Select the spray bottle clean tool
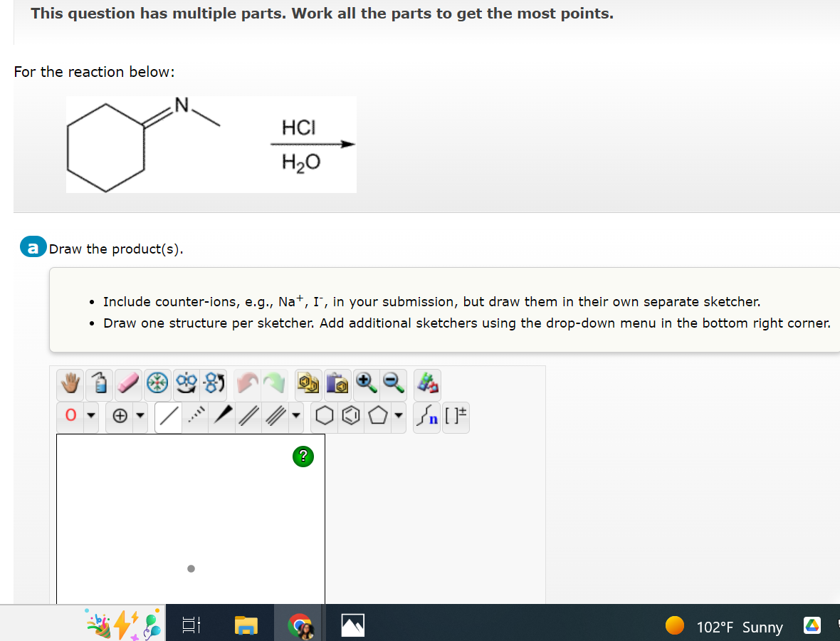This screenshot has height=641, width=840. [x=100, y=384]
